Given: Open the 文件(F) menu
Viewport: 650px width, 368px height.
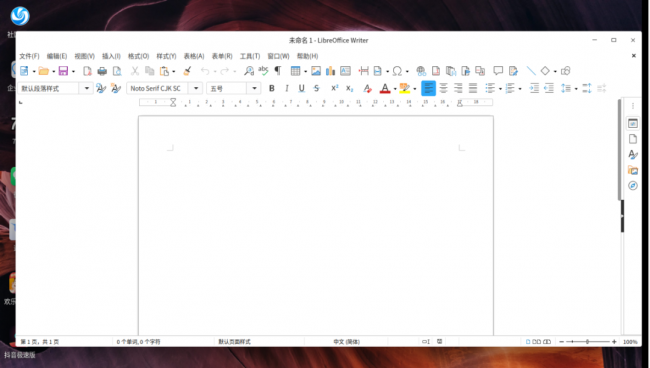Looking at the screenshot, I should coord(29,56).
